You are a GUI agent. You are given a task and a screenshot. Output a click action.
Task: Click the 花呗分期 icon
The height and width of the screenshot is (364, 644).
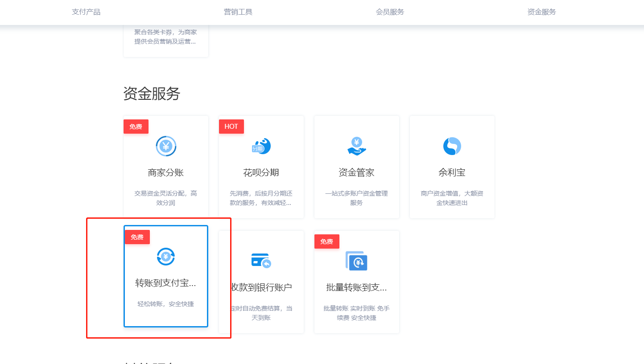261,146
